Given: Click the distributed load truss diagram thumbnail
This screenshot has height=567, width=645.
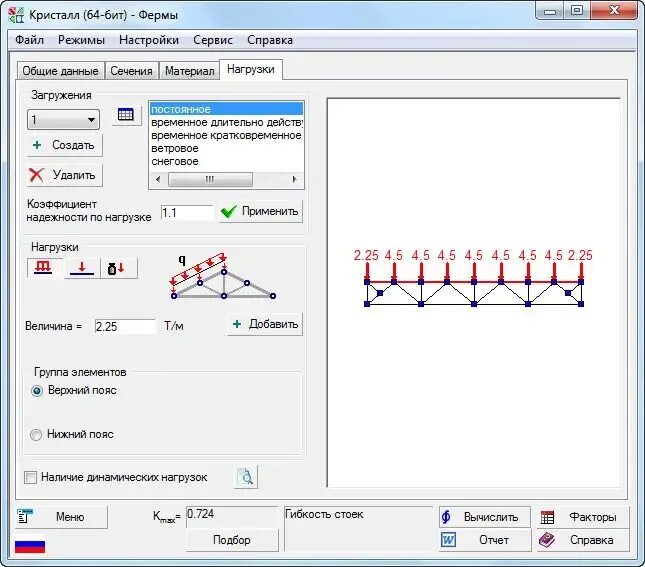Looking at the screenshot, I should coord(223,277).
